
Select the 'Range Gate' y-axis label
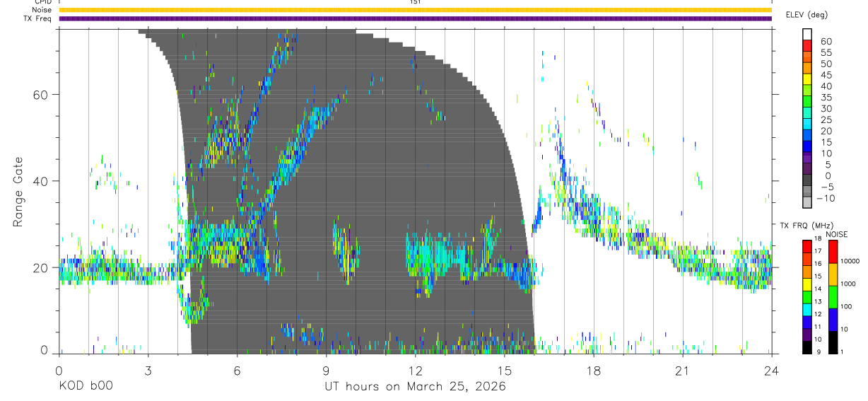18,192
